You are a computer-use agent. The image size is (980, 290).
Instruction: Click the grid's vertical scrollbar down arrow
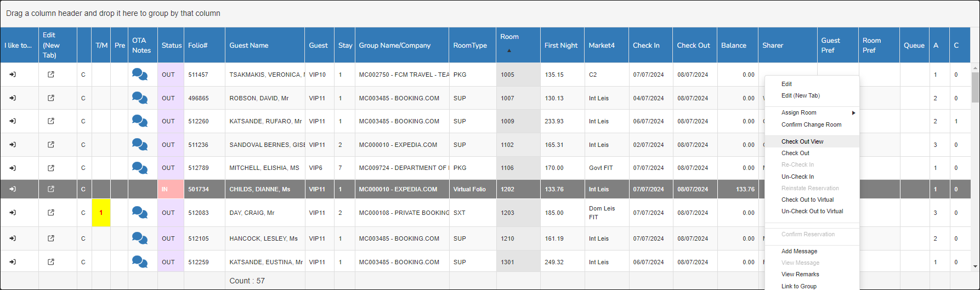975,266
